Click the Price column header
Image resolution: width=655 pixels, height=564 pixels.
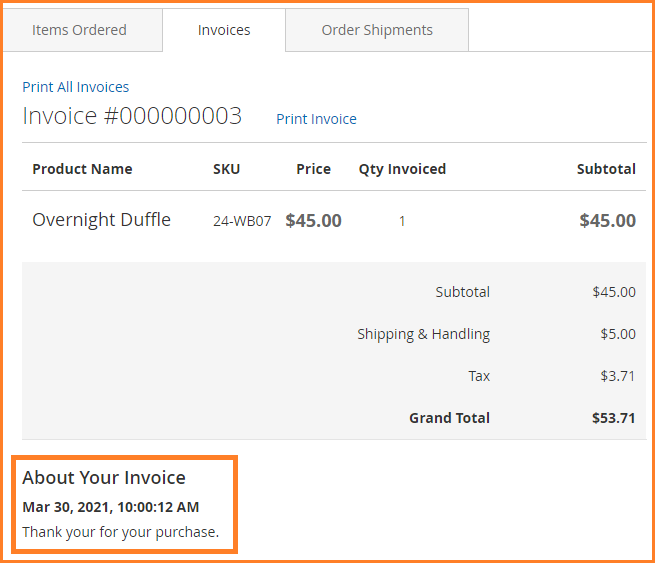(x=313, y=169)
